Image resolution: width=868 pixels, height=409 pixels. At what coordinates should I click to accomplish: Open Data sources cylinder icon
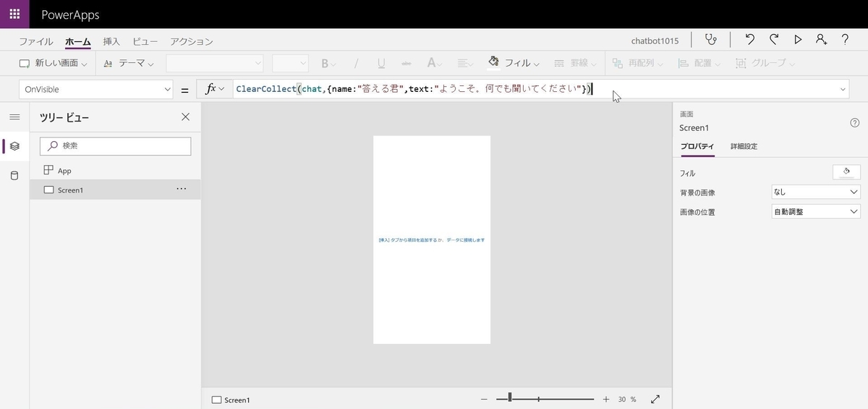14,176
